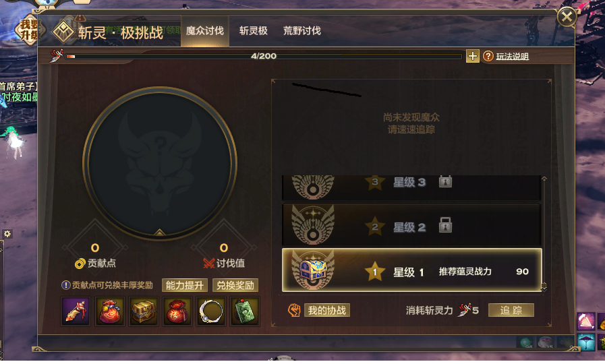Click the orange question mark help icon
Viewport: 605px width, 364px height.
point(488,57)
